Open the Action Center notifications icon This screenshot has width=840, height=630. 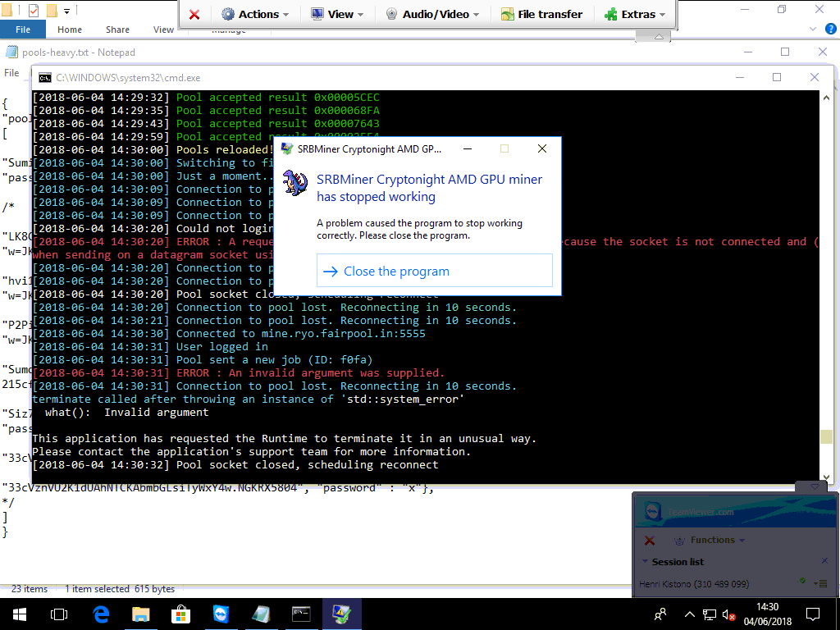(x=813, y=614)
